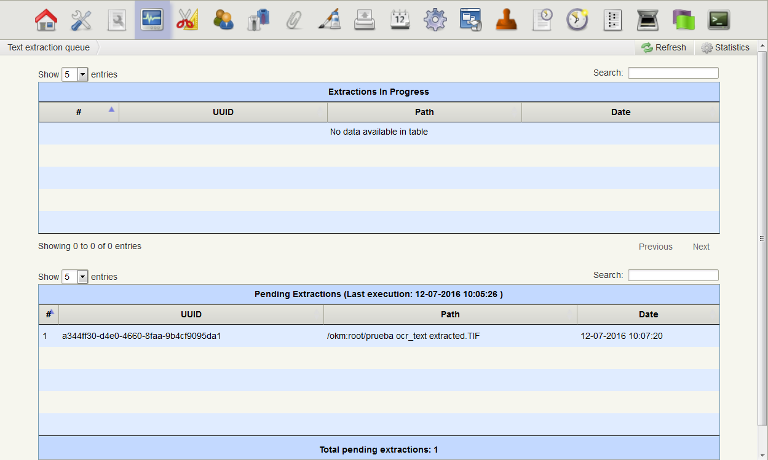Open Statistics view

(725, 48)
